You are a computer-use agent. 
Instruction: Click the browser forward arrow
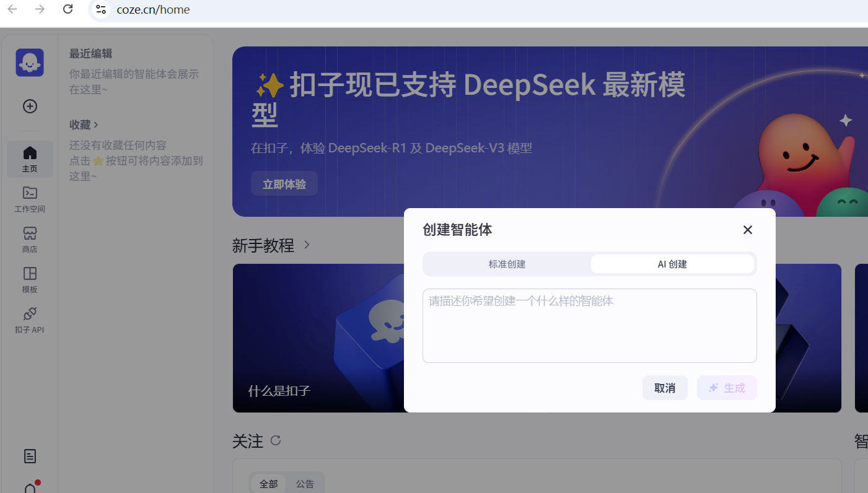coord(40,9)
